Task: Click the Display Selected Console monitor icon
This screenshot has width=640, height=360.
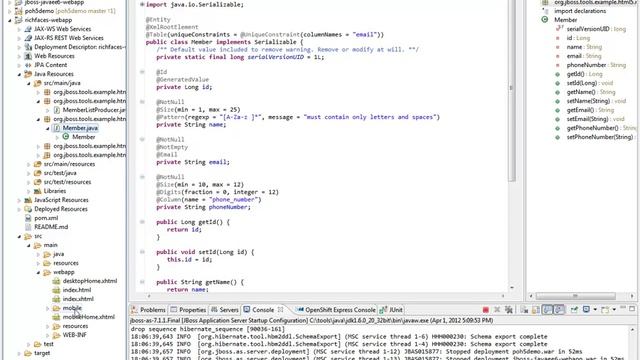Action: [587, 309]
